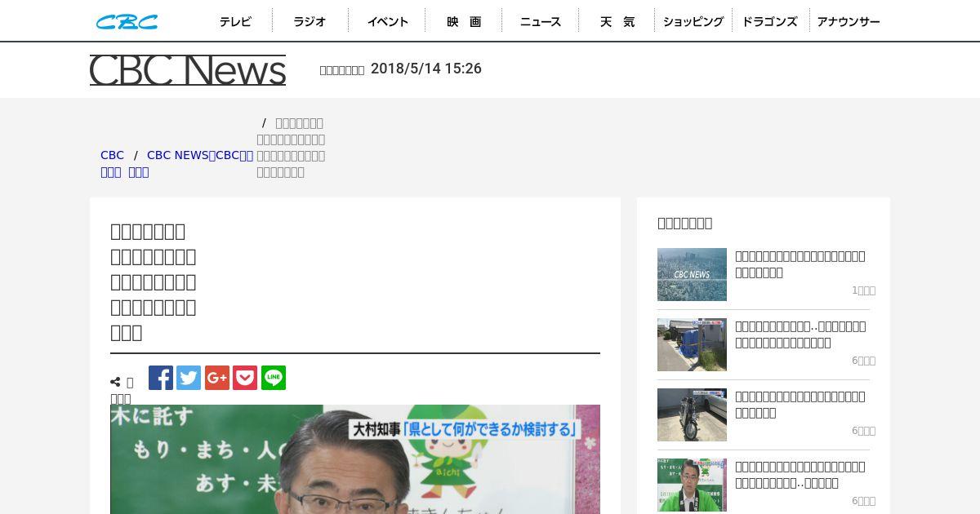Open the sidebar thumbnail of man in green

click(692, 485)
